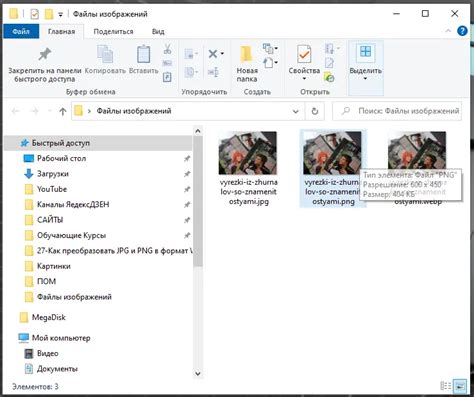This screenshot has height=397, width=474.
Task: Switch to large icons view in status bar
Action: click(x=460, y=386)
